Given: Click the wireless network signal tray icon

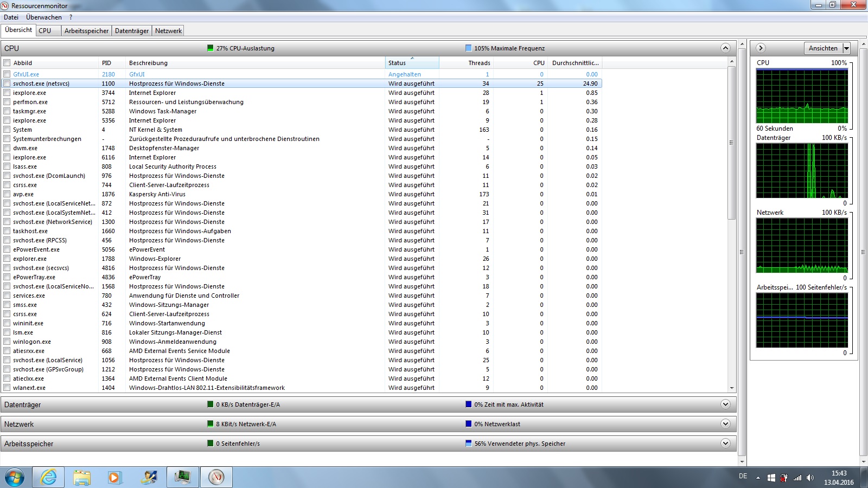Looking at the screenshot, I should click(x=797, y=478).
